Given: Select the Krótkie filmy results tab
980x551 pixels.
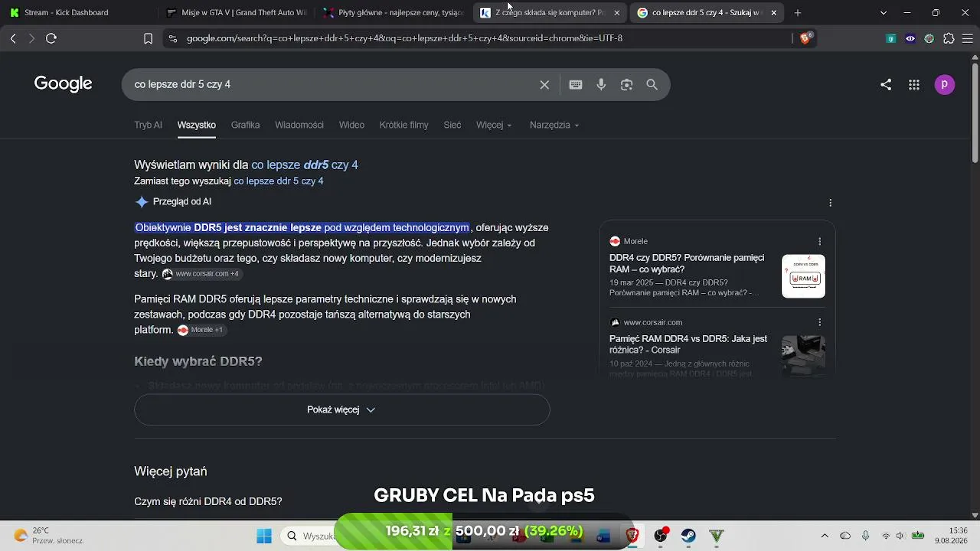Looking at the screenshot, I should [404, 125].
